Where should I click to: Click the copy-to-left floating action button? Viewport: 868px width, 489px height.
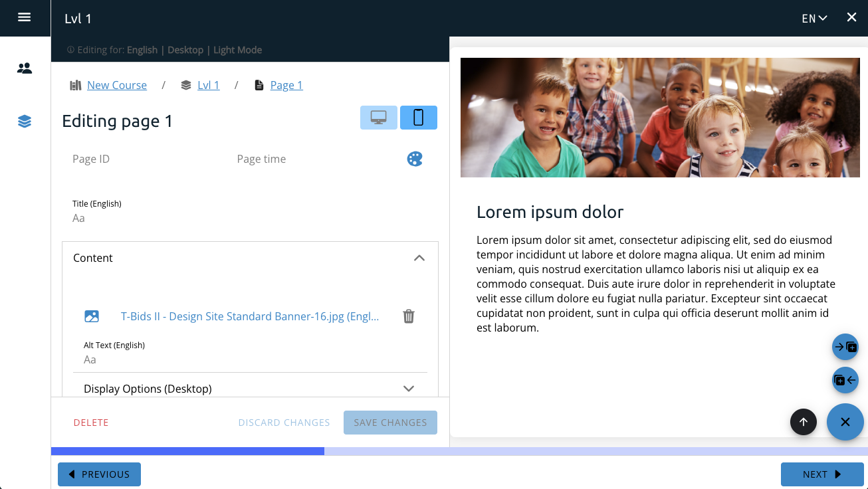coord(845,381)
